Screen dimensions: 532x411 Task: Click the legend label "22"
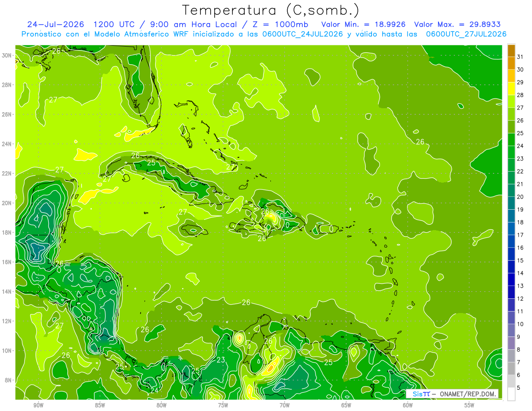click(520, 171)
